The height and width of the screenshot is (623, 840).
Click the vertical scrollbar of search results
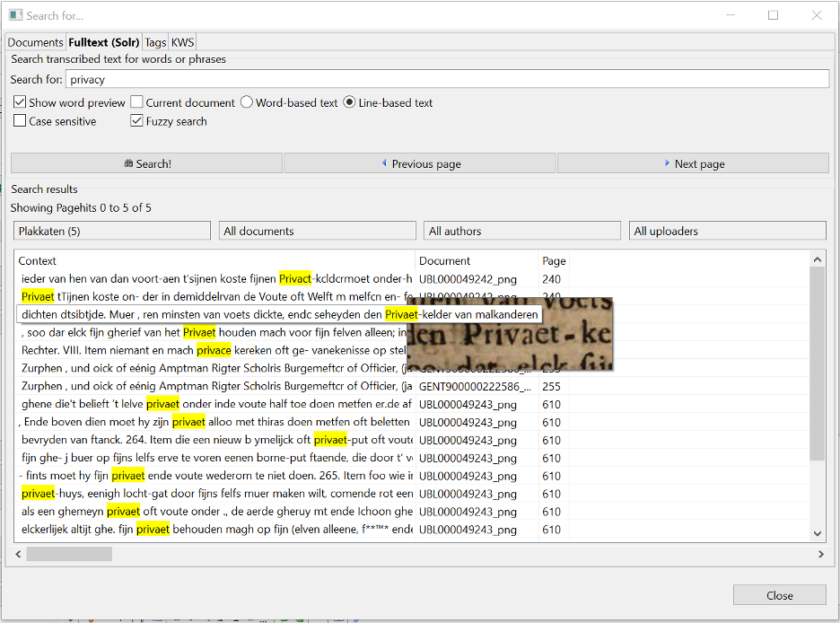[x=818, y=395]
